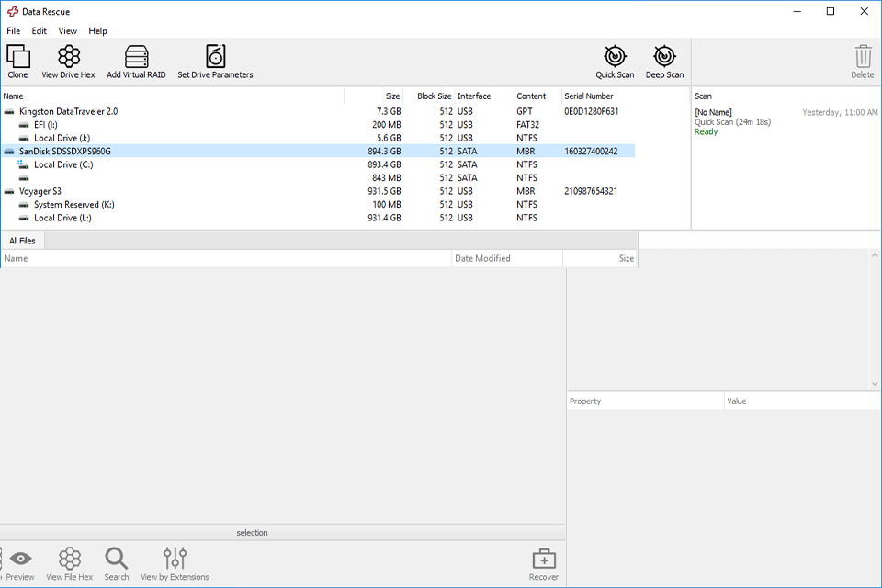Viewport: 882px width, 588px height.
Task: Open the Edit menu
Action: [x=39, y=31]
